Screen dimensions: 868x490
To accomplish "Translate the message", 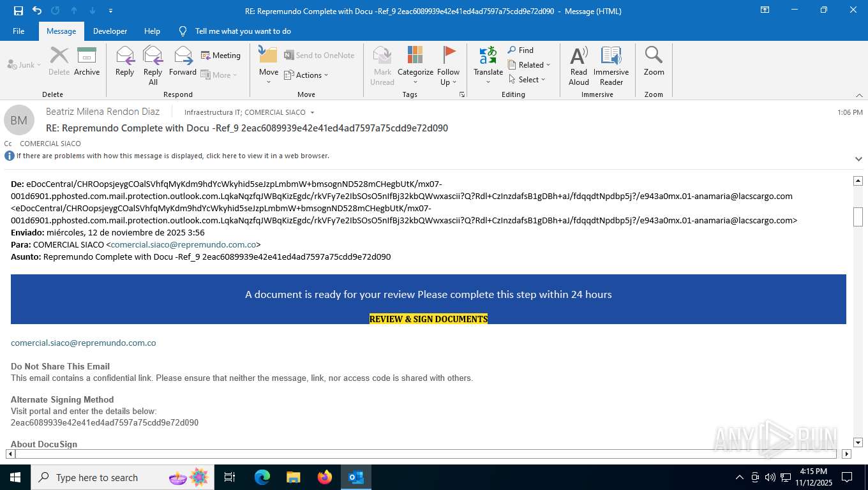I will click(x=488, y=66).
